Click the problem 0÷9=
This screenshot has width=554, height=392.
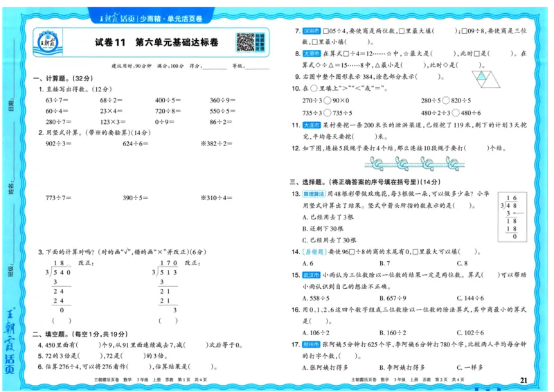coord(165,122)
